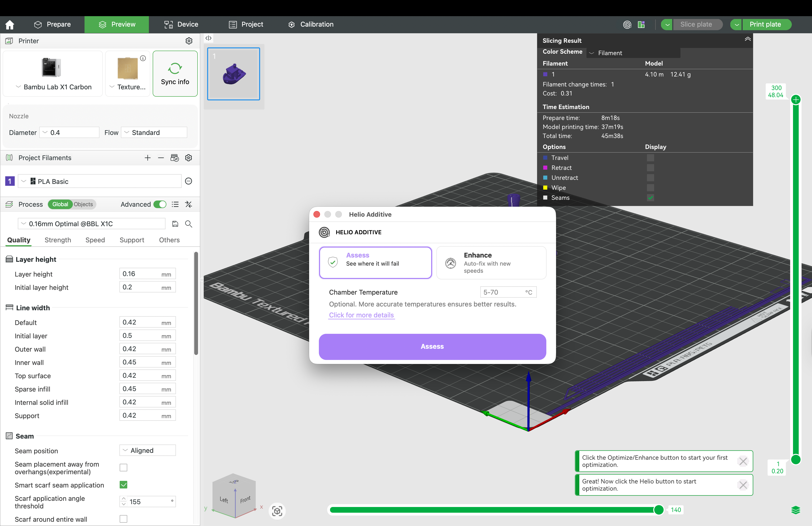
Task: Switch to the Strength tab
Action: (x=58, y=240)
